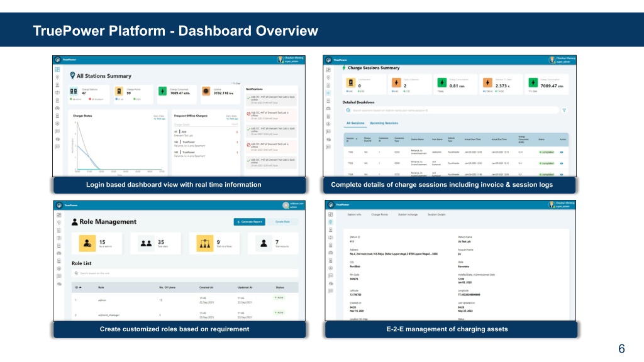Click the Total accounts person icon
The width and height of the screenshot is (644, 362).
pos(264,243)
